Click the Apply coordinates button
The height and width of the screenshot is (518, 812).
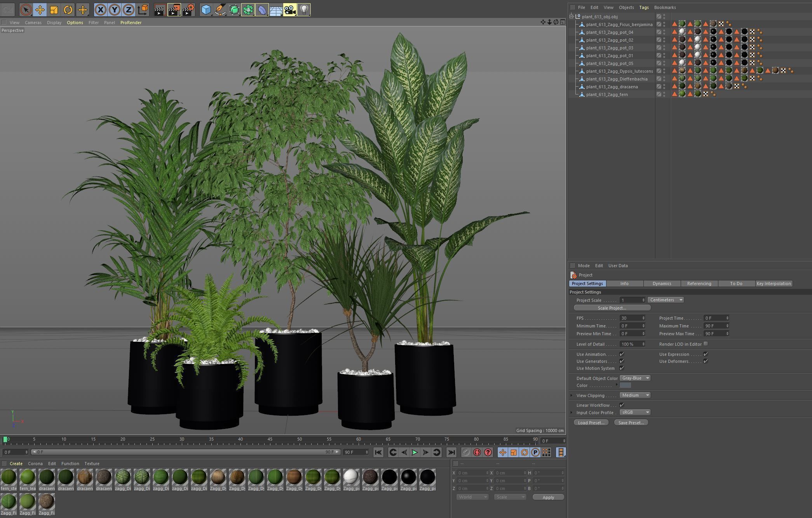pyautogui.click(x=548, y=497)
